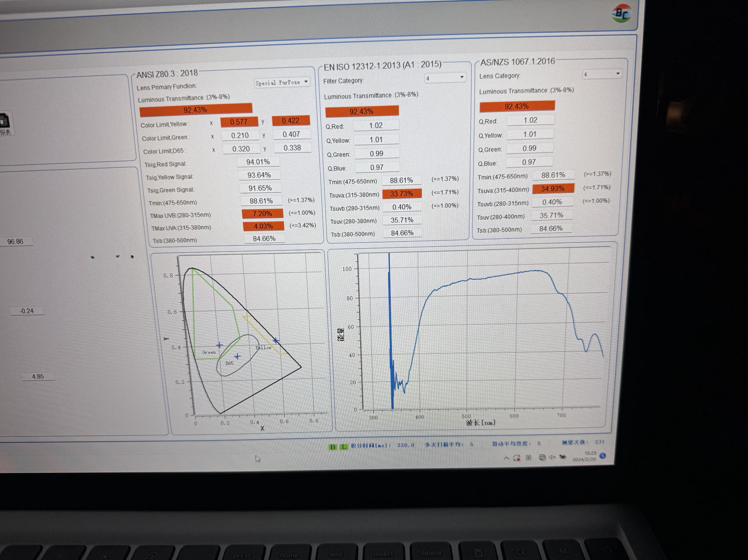Click Color Limit D65 y value 0.338
Image resolution: width=748 pixels, height=560 pixels.
pyautogui.click(x=292, y=148)
